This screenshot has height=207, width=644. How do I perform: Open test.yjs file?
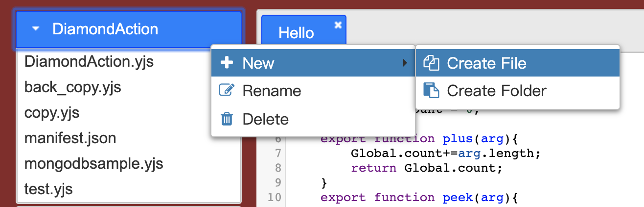click(x=48, y=189)
